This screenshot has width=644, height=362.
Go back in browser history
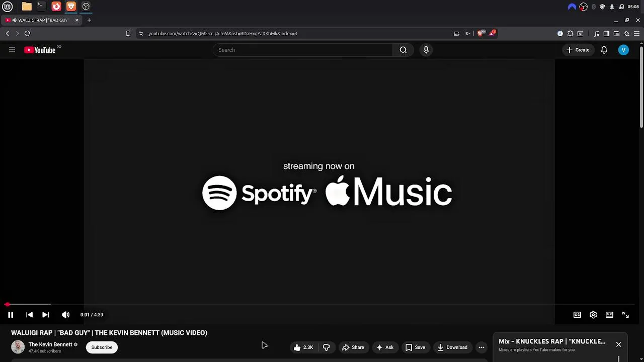pyautogui.click(x=8, y=34)
